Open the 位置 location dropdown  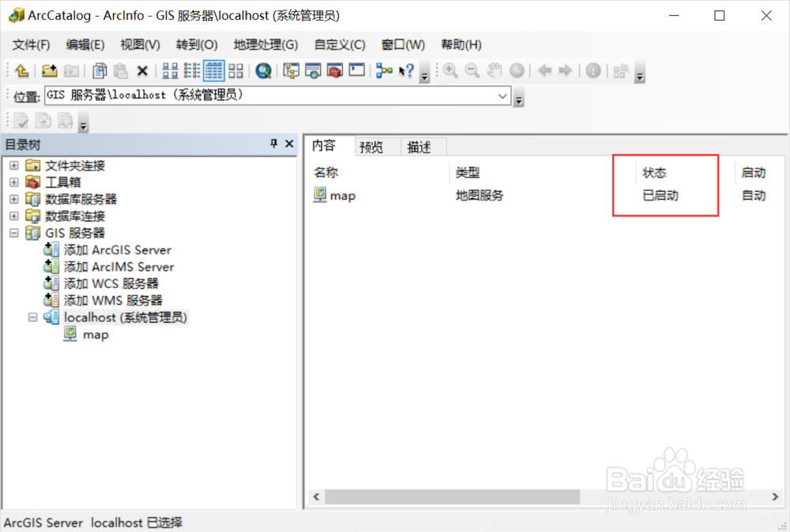click(502, 96)
